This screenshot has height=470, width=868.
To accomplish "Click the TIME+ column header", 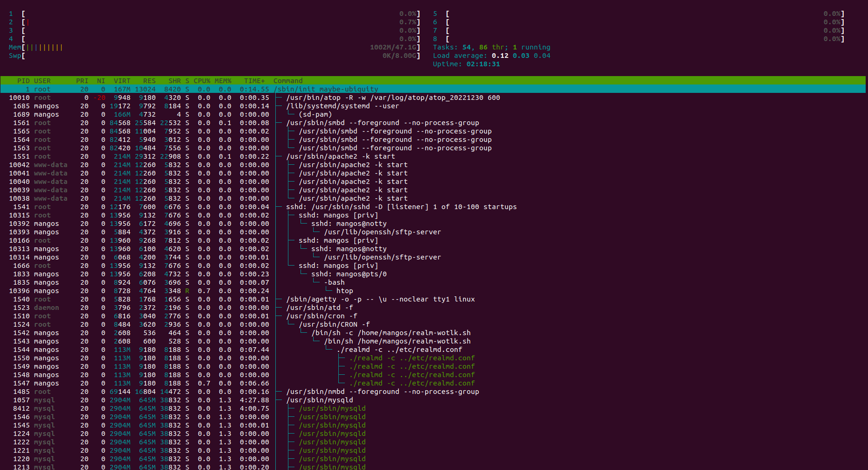I will coord(254,81).
